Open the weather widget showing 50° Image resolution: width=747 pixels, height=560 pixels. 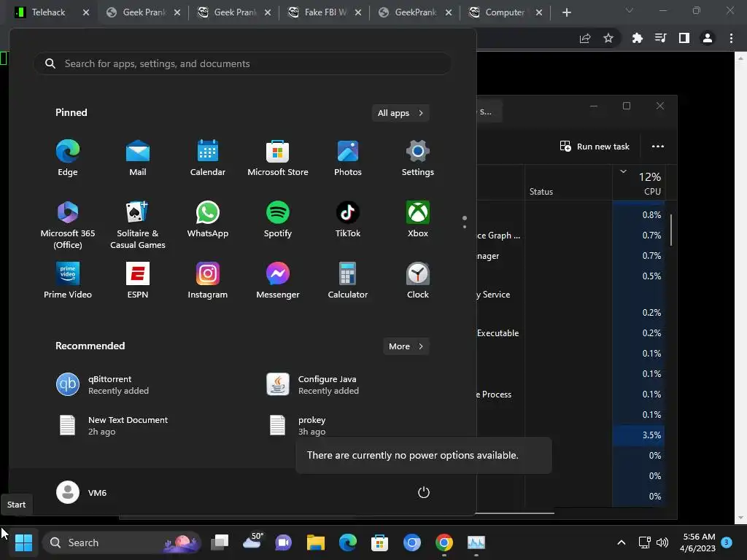(252, 542)
